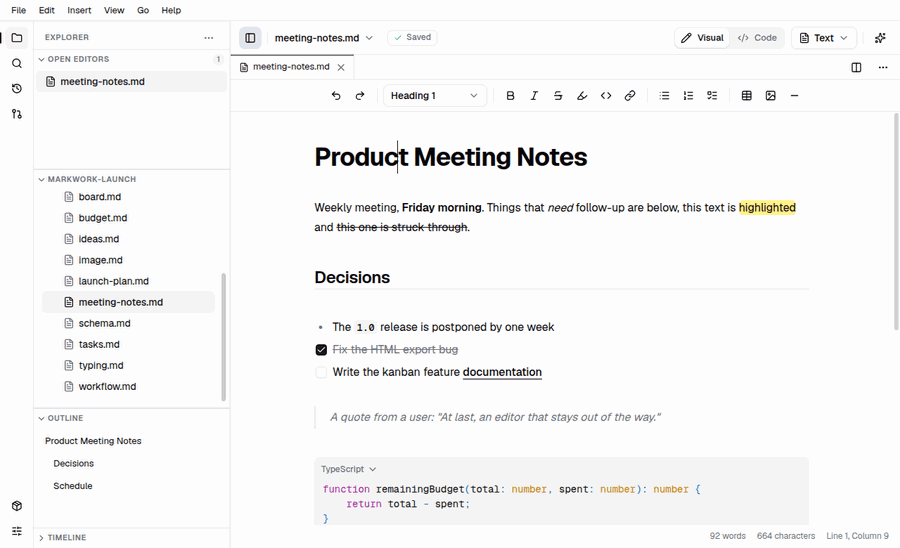
Task: Open the Source control branch icon
Action: (x=17, y=114)
